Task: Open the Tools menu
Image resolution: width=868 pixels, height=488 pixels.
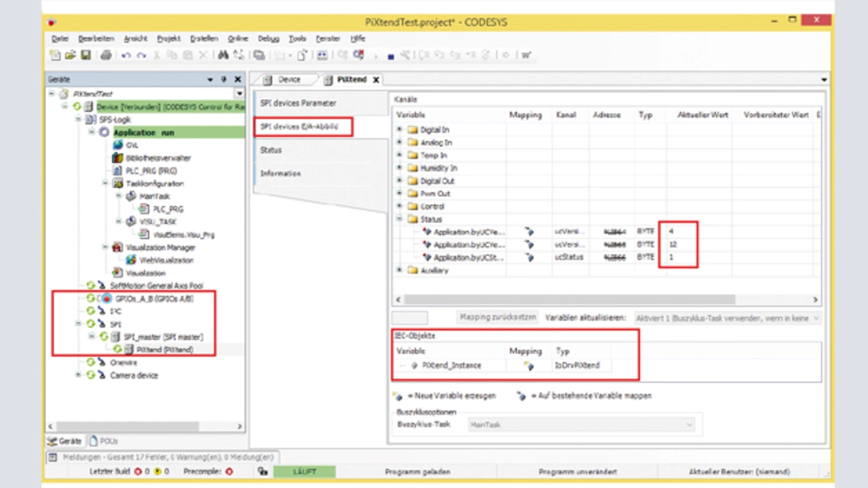Action: 298,39
